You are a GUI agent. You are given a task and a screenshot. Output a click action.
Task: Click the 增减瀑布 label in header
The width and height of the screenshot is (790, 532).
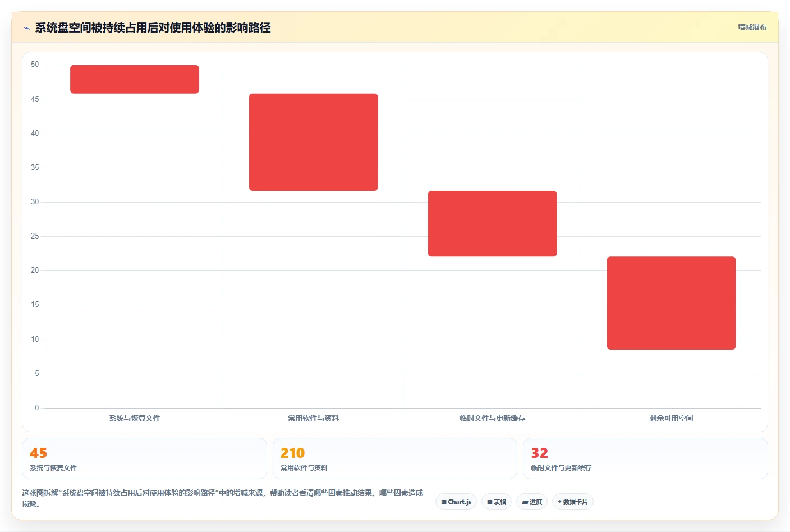point(752,27)
